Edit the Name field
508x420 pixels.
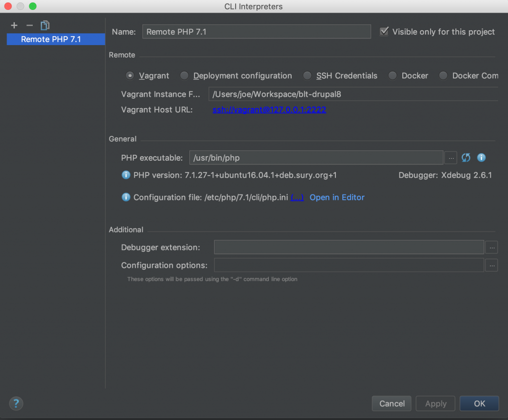point(256,32)
